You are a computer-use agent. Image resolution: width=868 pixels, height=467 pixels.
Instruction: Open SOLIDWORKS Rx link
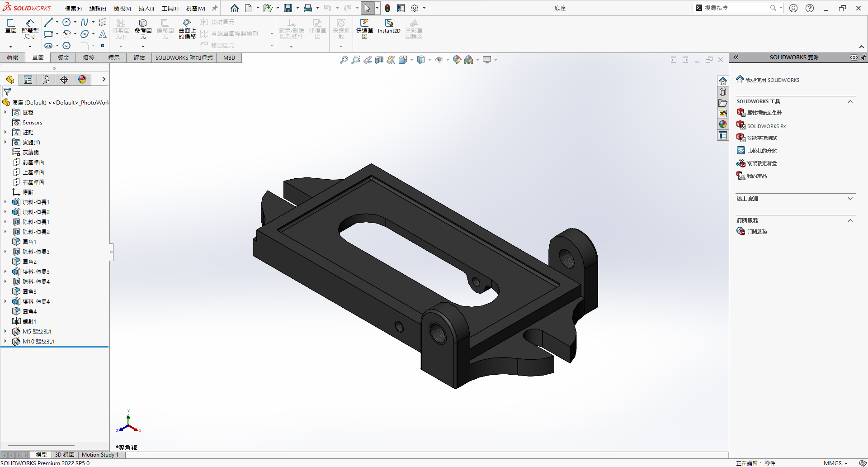[766, 126]
